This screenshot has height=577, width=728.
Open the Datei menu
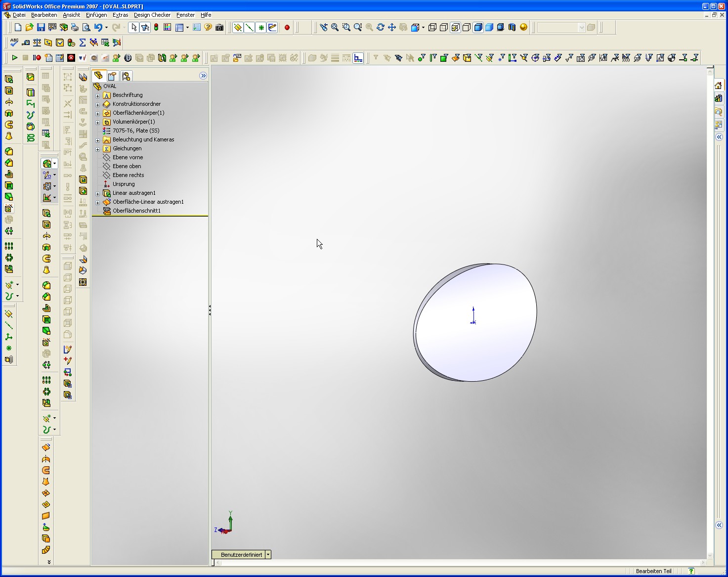click(19, 15)
